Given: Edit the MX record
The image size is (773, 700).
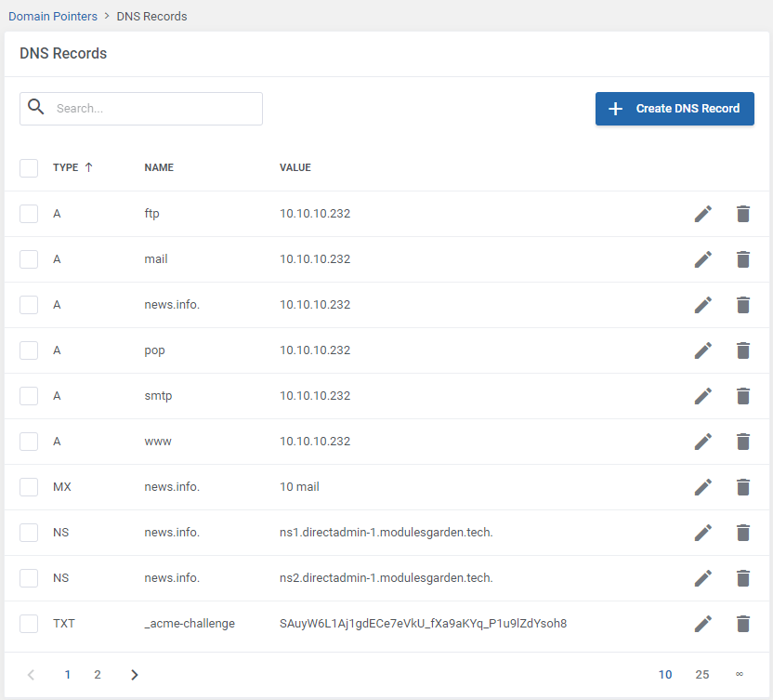Looking at the screenshot, I should pos(703,487).
